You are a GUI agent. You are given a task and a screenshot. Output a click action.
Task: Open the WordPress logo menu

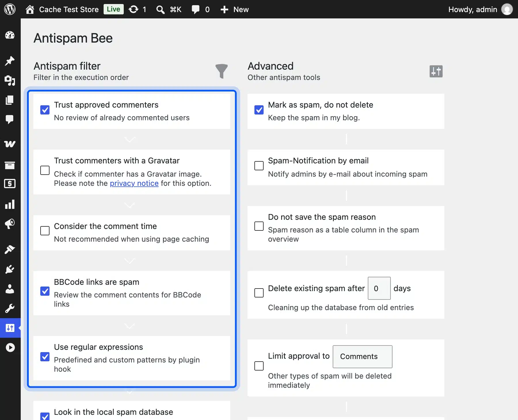pyautogui.click(x=10, y=9)
